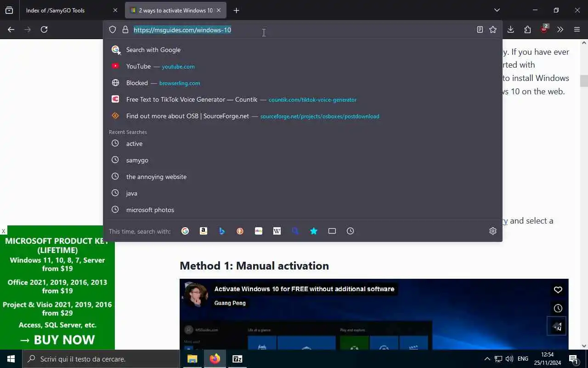
Task: Click the tracking protection shield icon
Action: pos(113,30)
